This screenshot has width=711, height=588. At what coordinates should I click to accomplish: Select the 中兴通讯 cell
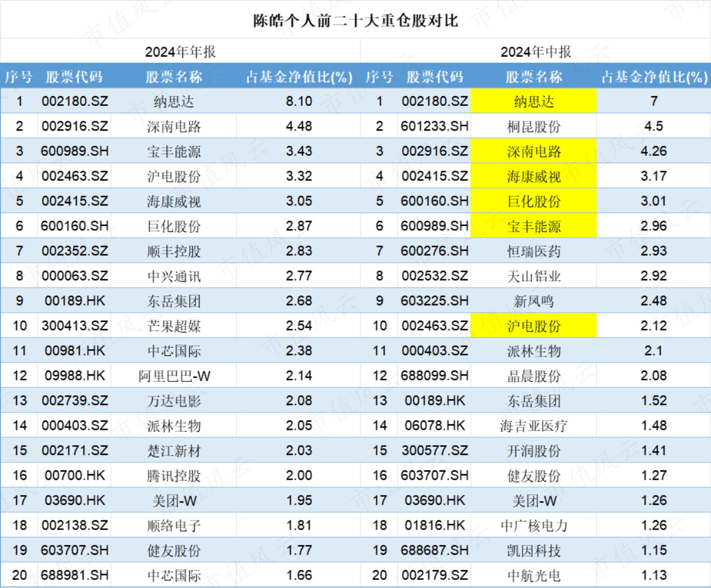(x=174, y=276)
